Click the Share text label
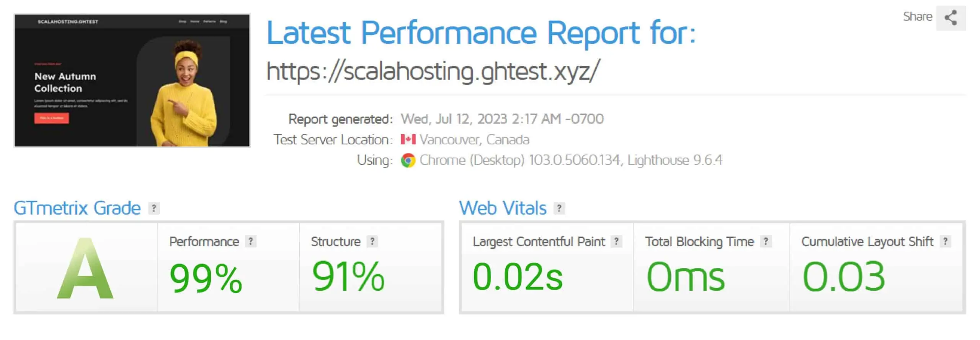This screenshot has height=340, width=980. pyautogui.click(x=917, y=16)
